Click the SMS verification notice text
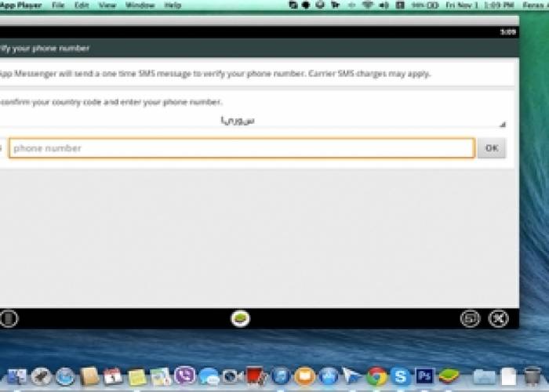 [216, 74]
